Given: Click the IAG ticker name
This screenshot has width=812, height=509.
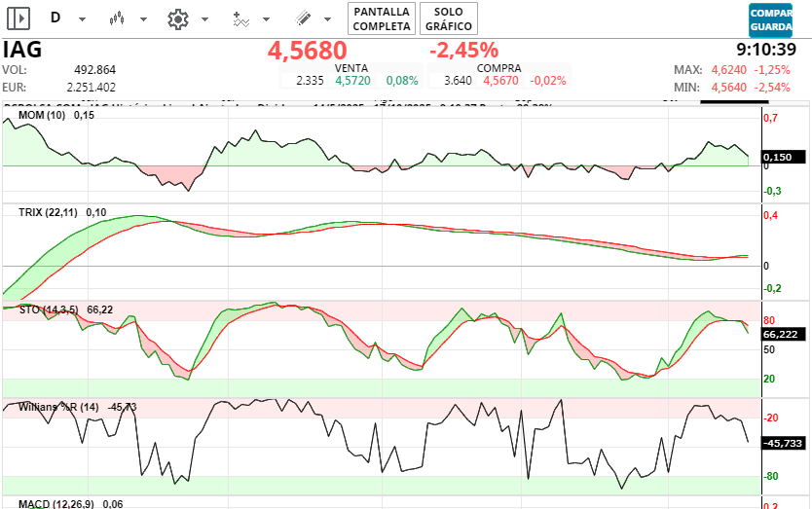Looking at the screenshot, I should (x=22, y=51).
